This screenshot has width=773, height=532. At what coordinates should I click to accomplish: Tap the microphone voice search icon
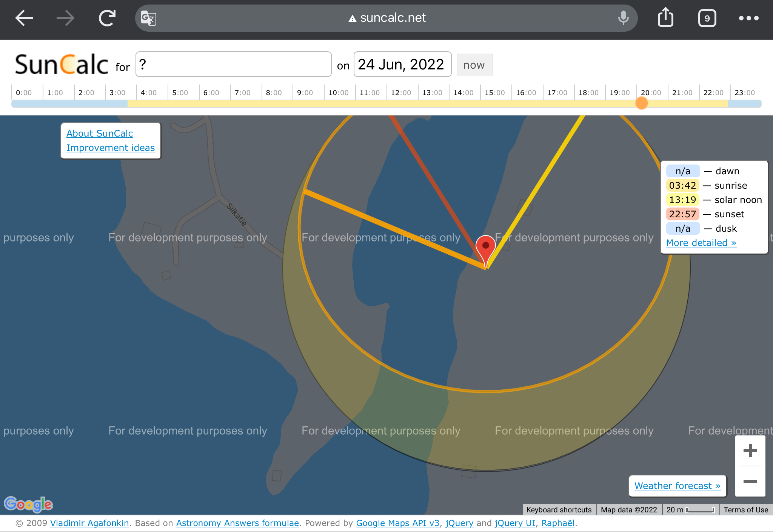coord(623,18)
